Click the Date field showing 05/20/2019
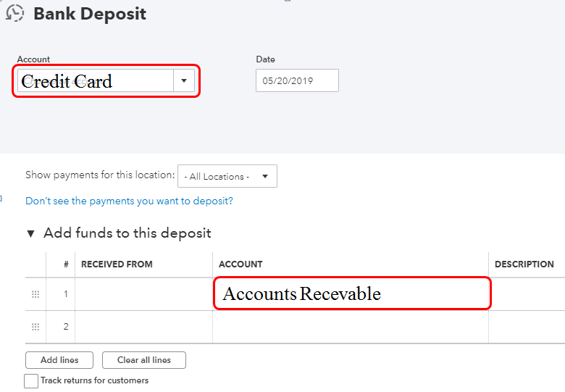 point(297,80)
